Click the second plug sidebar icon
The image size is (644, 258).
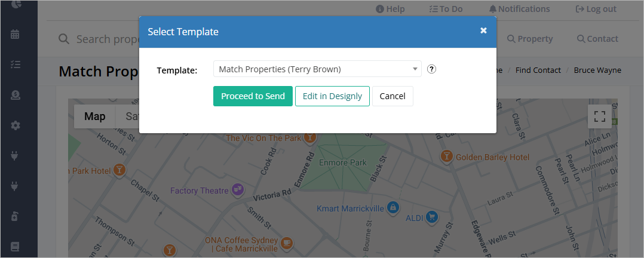point(15,186)
